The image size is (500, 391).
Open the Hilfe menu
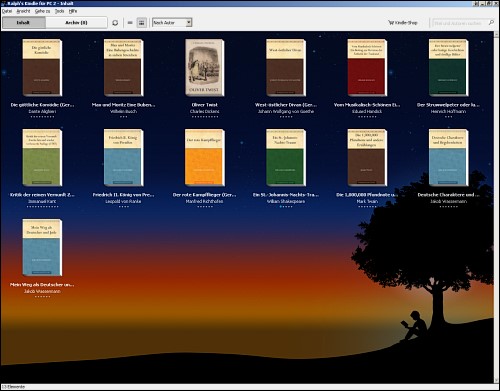pyautogui.click(x=73, y=11)
